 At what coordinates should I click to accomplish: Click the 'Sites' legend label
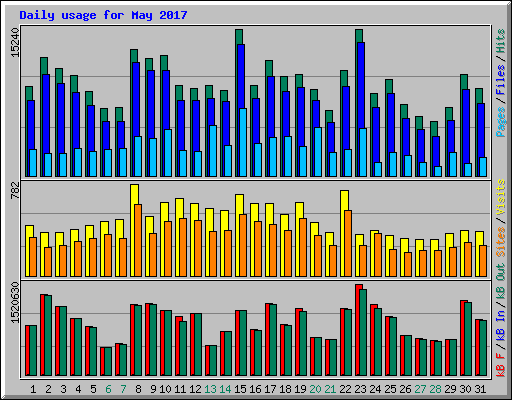coord(501,242)
